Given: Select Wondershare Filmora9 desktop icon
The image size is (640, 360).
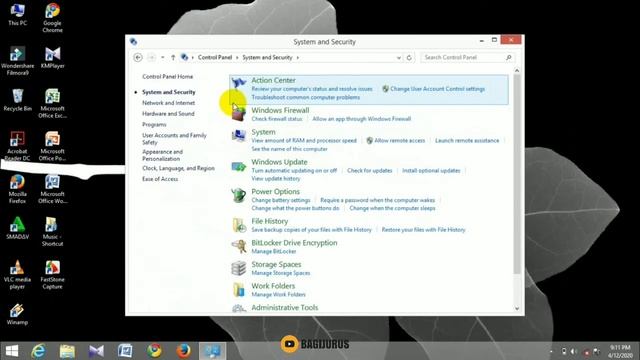Looking at the screenshot, I should coord(18,61).
